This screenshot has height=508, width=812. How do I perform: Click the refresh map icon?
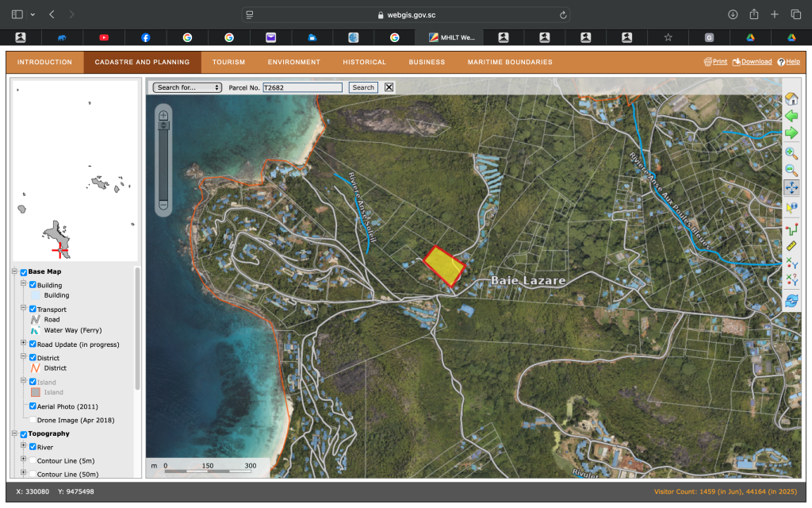coord(791,301)
